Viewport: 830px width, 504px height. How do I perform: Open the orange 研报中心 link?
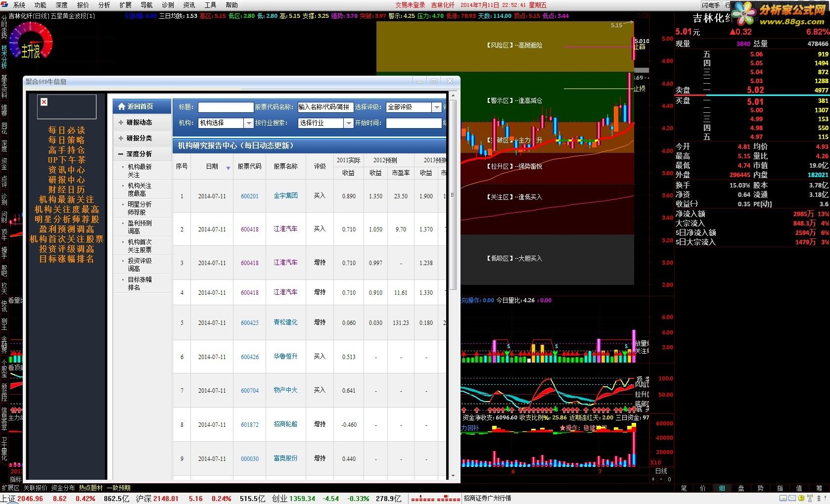point(66,180)
